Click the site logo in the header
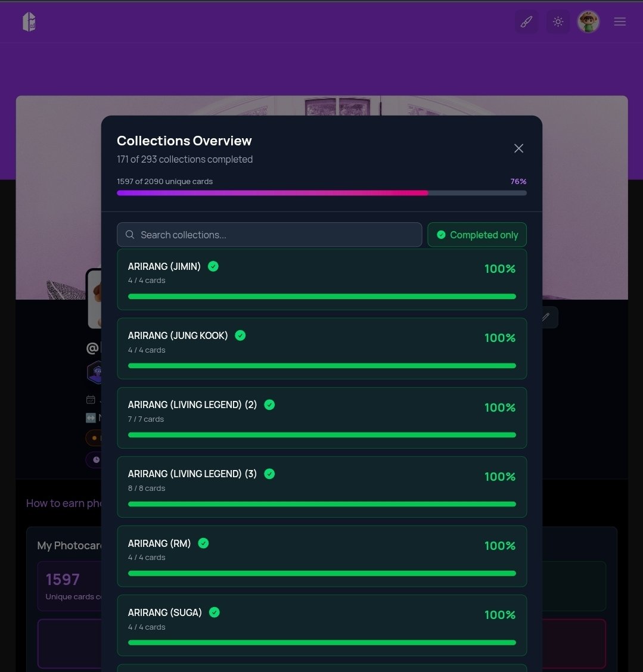Screen dimensions: 643x672 (29, 21)
